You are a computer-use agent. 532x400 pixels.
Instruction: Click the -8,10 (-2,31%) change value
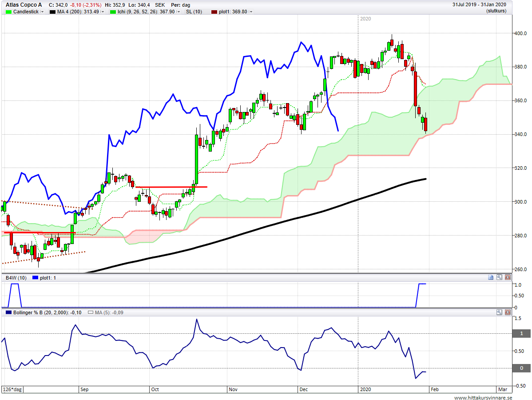(86, 5)
